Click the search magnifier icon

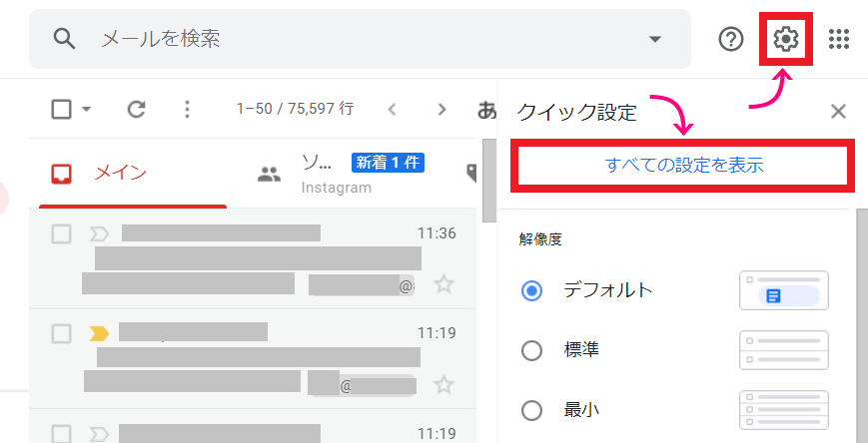tap(65, 39)
